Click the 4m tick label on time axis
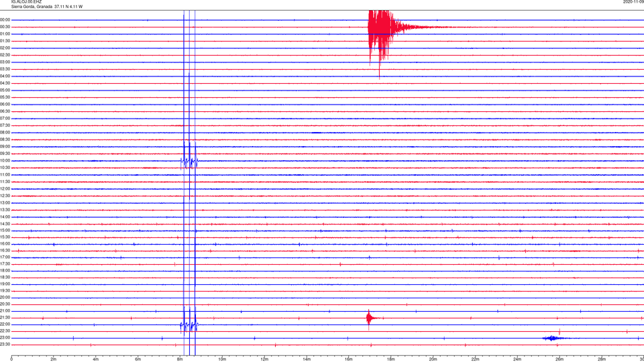 click(96, 359)
